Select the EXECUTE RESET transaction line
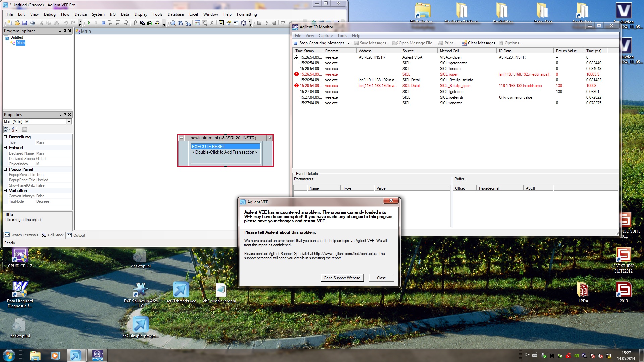The width and height of the screenshot is (644, 362). 225,147
